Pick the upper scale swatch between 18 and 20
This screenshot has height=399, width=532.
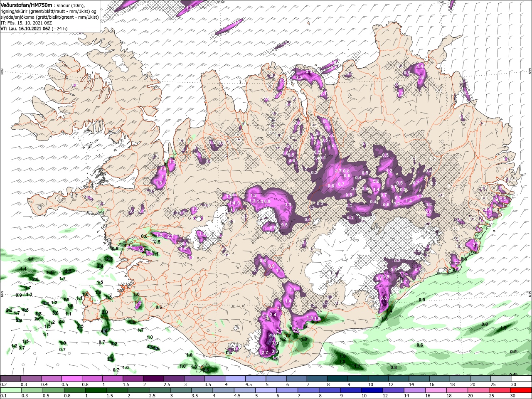coord(460,378)
